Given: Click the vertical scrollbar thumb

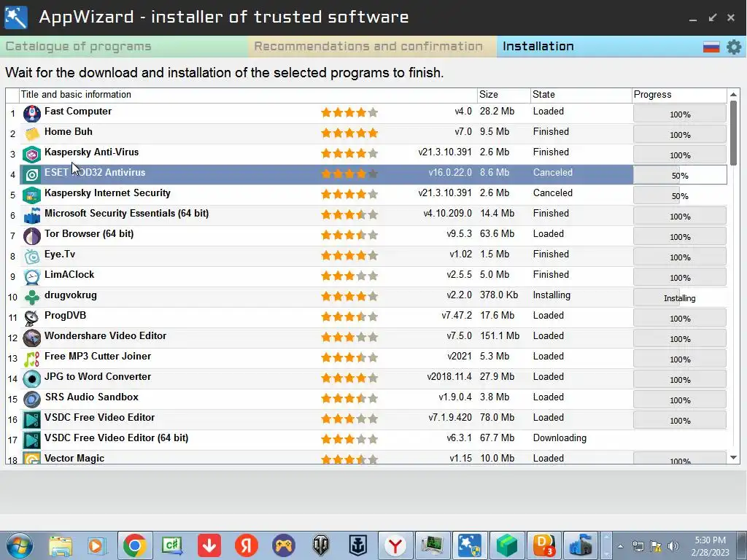Looking at the screenshot, I should (734, 133).
